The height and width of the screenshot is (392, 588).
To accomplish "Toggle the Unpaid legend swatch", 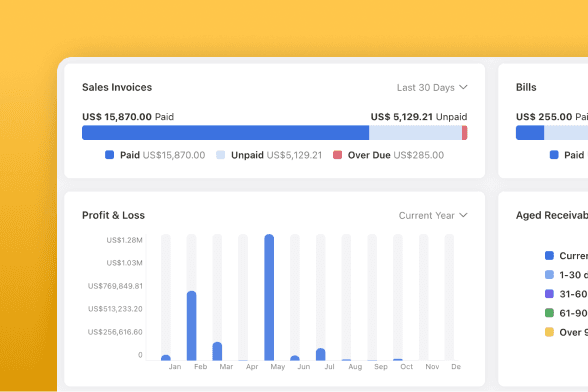I will pyautogui.click(x=220, y=155).
